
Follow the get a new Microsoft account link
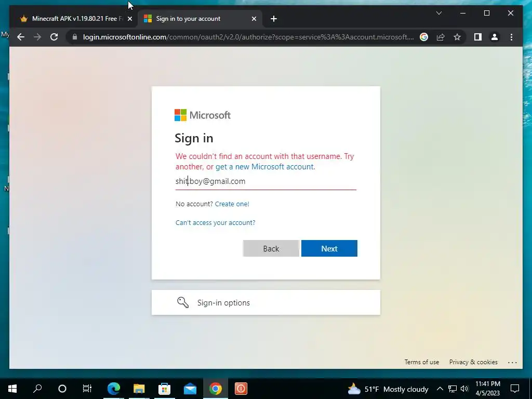[x=265, y=167]
